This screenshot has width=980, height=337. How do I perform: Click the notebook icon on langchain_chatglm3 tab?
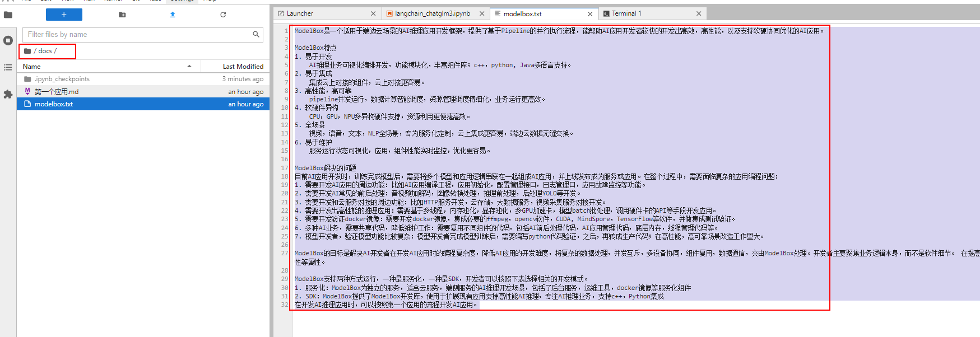pyautogui.click(x=389, y=13)
